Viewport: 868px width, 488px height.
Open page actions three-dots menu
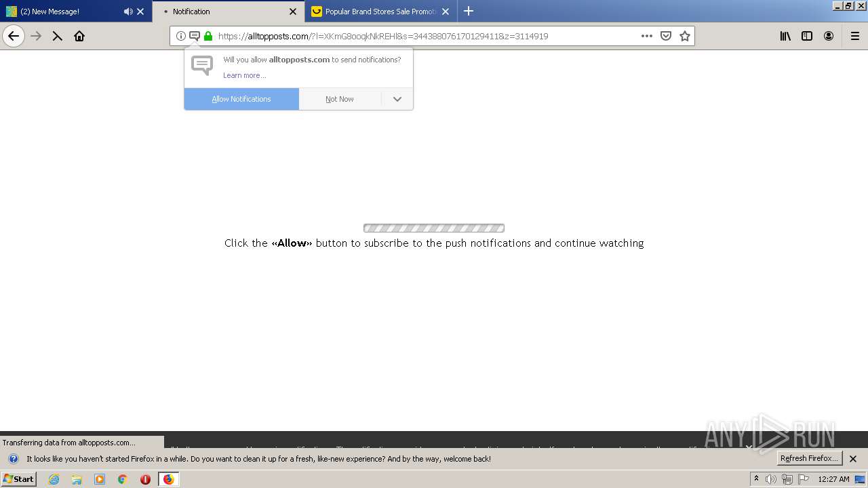(x=647, y=36)
